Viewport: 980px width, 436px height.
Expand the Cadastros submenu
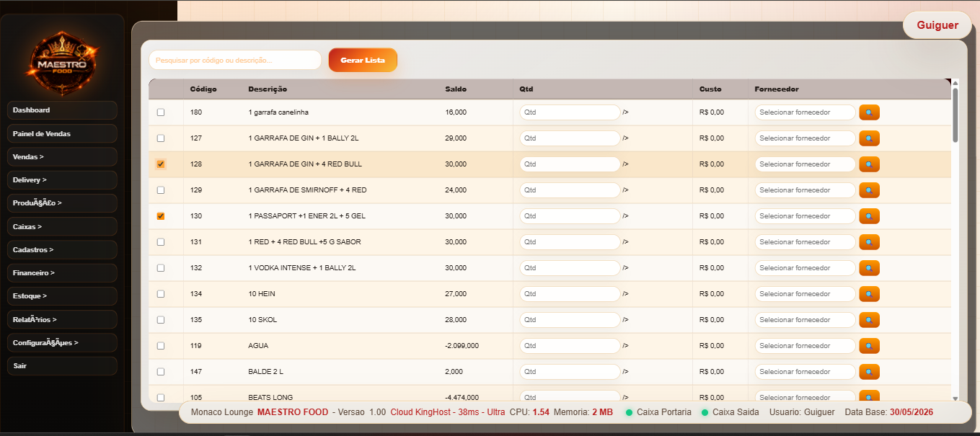(62, 249)
